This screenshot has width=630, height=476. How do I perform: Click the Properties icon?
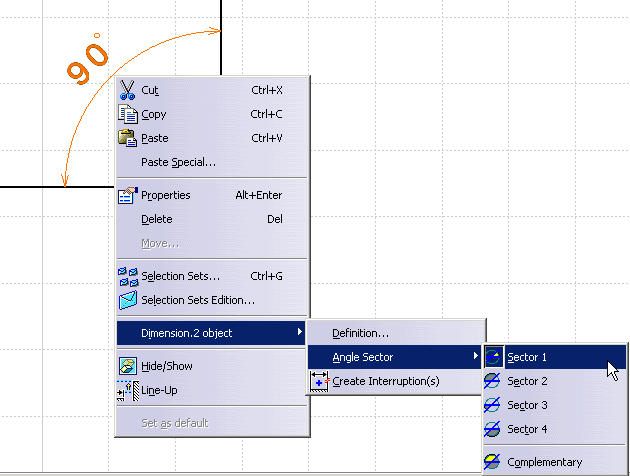pyautogui.click(x=128, y=196)
